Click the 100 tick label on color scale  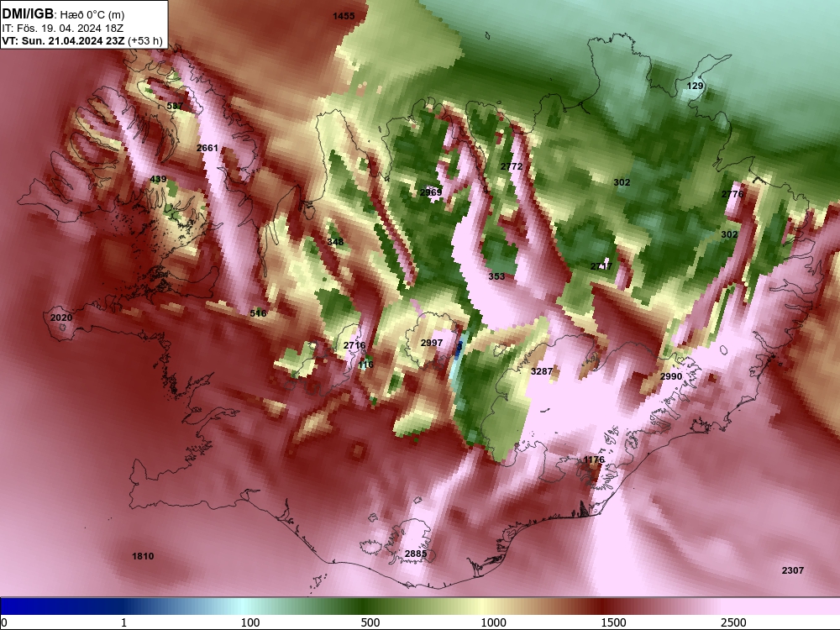pos(250,622)
